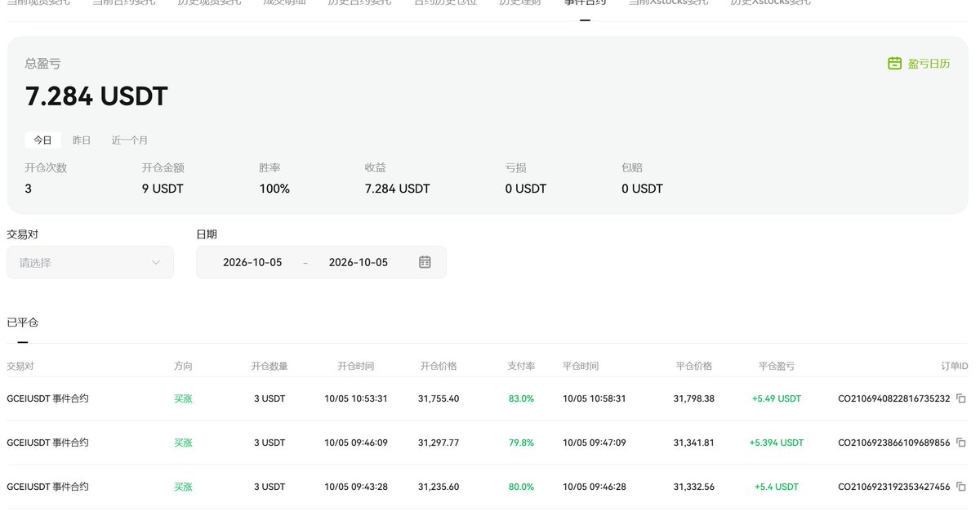Viewport: 980px width, 525px height.
Task: Click the open time 10/05 10:53:31
Action: click(x=356, y=399)
